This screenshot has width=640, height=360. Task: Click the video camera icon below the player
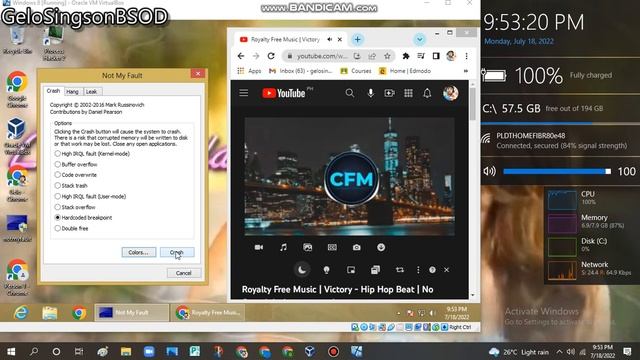pos(259,247)
